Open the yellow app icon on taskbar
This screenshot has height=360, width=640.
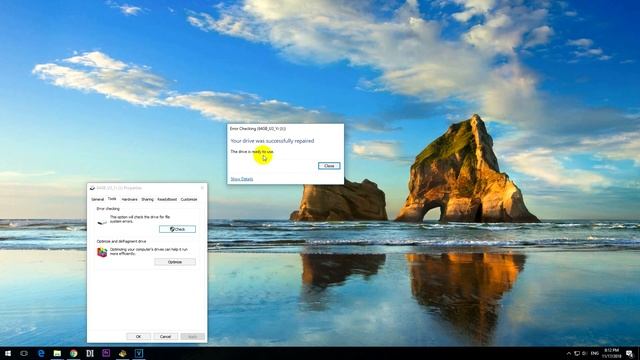coord(122,353)
